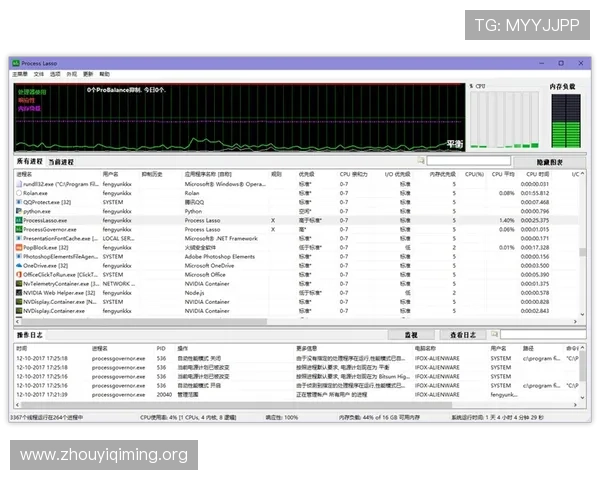The image size is (600, 480).
Task: Select the NVIDIA Web Helper.exe icon
Action: (19, 292)
